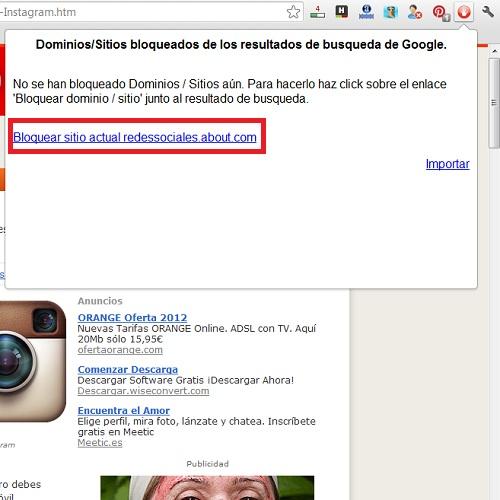This screenshot has height=500, width=500.
Task: Click the Instagram camera logo image
Action: coord(33,361)
